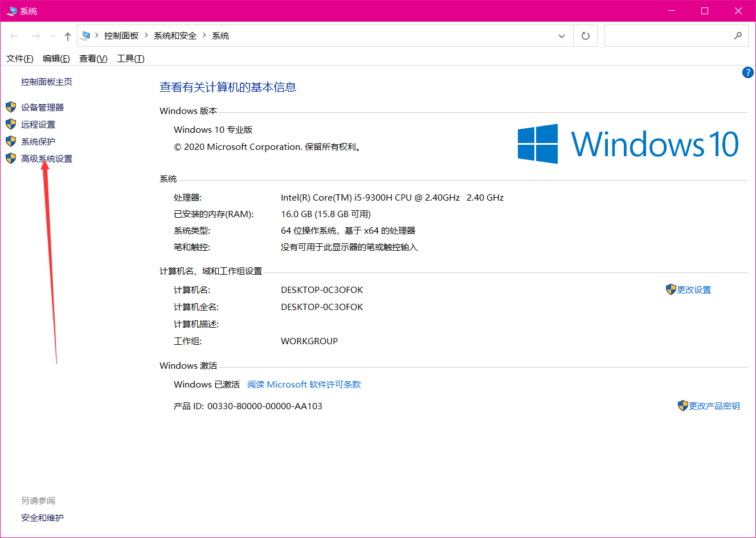Click shield icon beside 远程设置

pos(11,124)
